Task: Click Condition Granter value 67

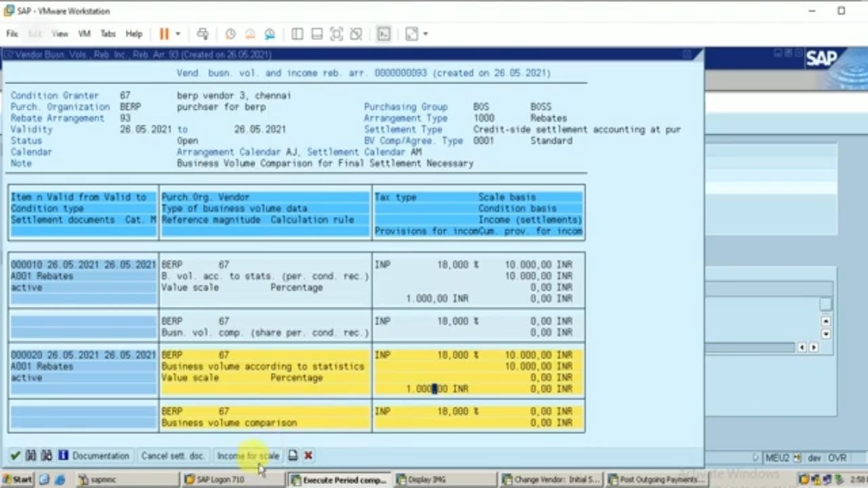Action: coord(125,96)
